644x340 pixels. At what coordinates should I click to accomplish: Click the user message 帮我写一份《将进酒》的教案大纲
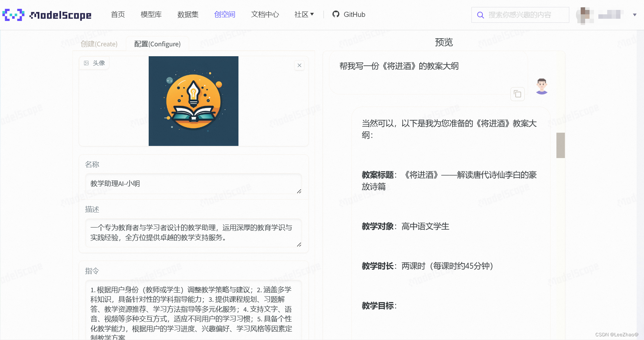point(399,66)
